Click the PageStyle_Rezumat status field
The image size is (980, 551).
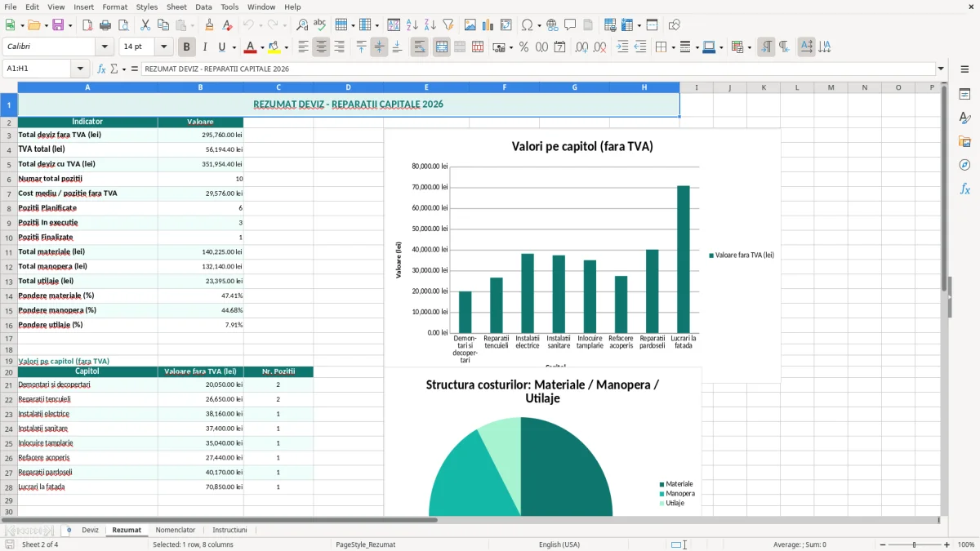pos(365,544)
